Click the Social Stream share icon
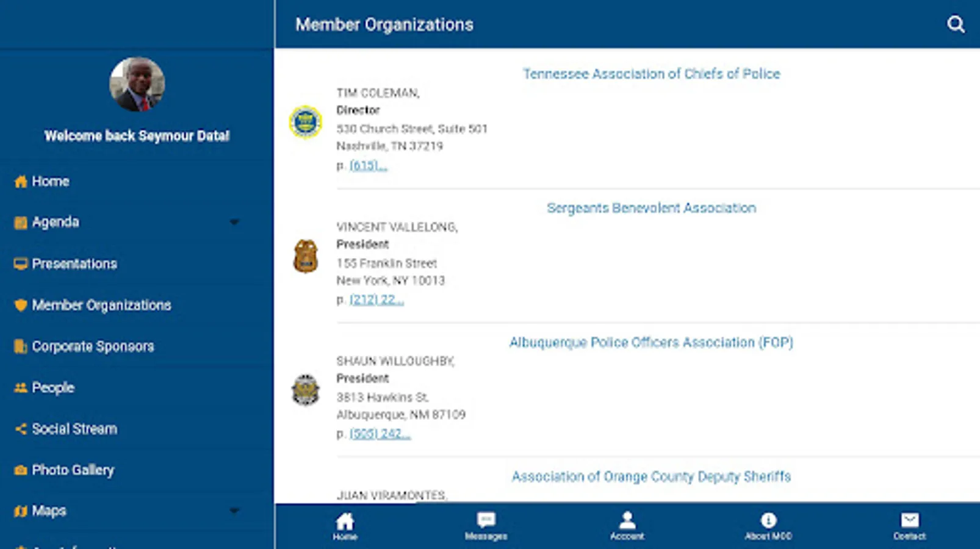Image resolution: width=980 pixels, height=549 pixels. (x=21, y=429)
